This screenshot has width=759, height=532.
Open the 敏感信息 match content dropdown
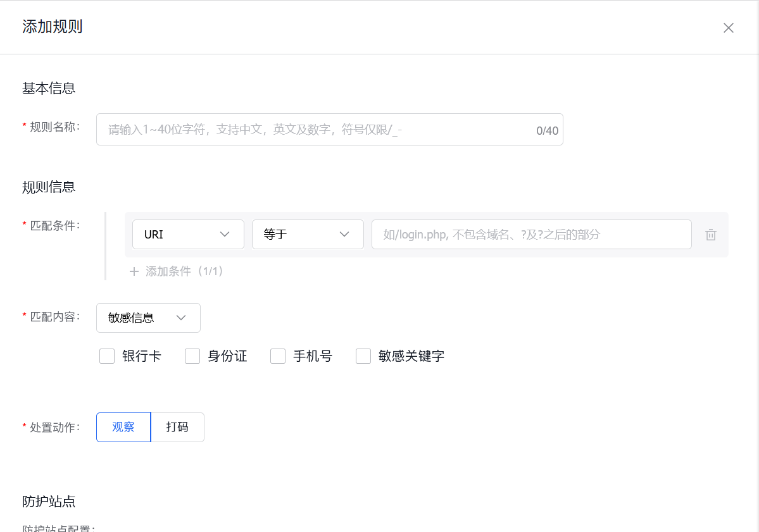[148, 318]
